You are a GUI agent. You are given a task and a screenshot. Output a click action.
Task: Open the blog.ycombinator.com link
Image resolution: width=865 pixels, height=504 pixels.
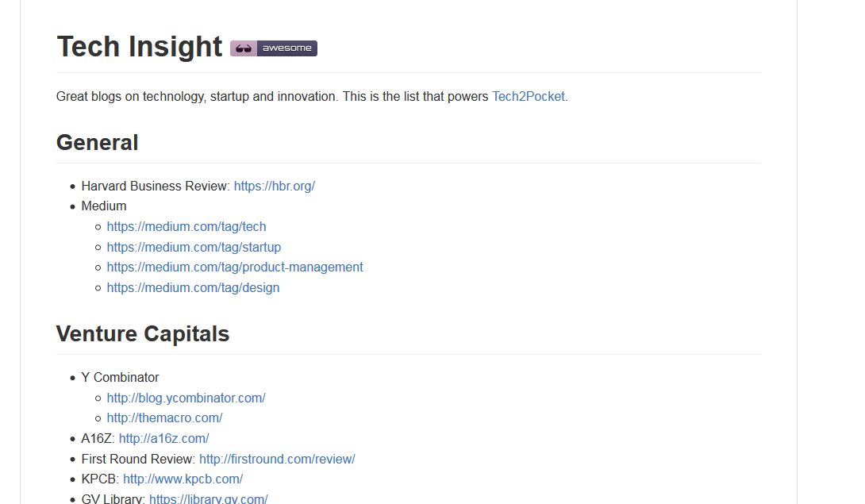[186, 398]
